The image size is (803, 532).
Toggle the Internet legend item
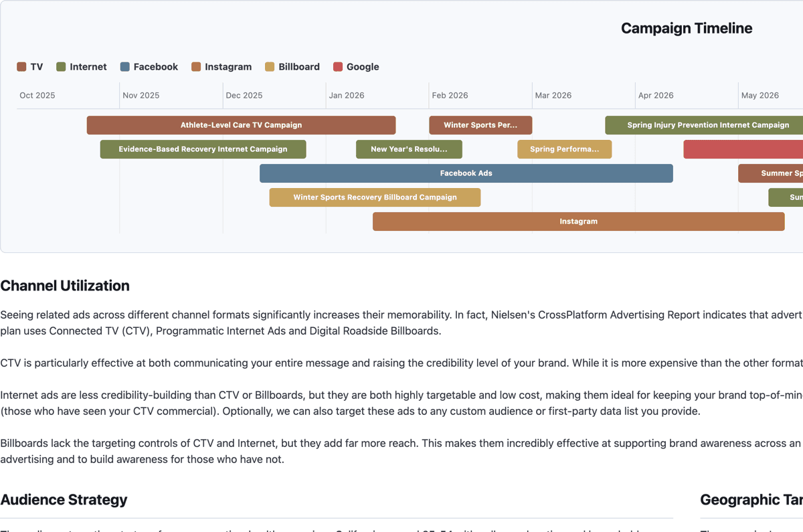click(x=81, y=67)
